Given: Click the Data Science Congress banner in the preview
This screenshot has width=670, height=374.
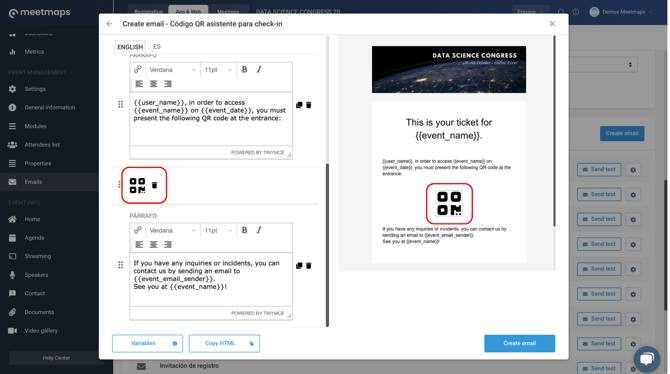Looking at the screenshot, I should (449, 69).
